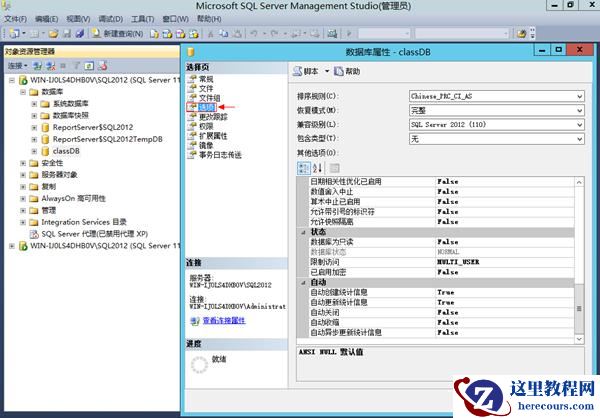Select the Files page in page list
This screenshot has height=418, width=600.
206,88
